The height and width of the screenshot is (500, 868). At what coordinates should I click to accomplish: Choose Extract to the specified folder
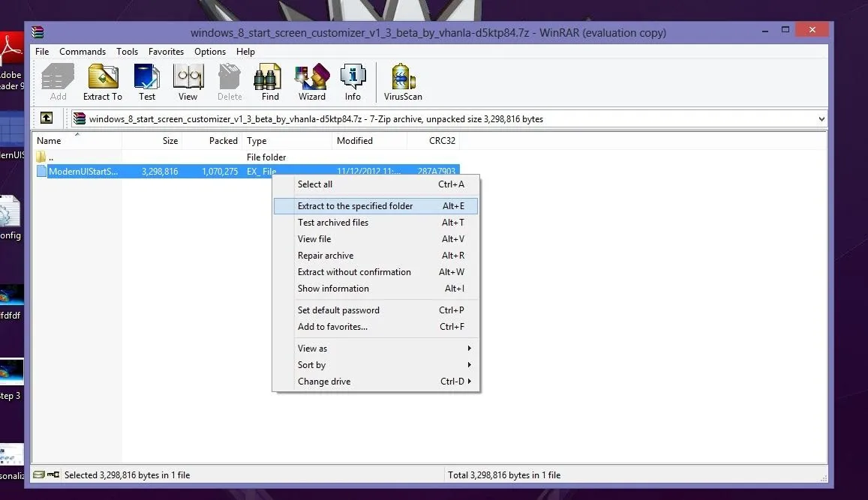[x=377, y=205]
